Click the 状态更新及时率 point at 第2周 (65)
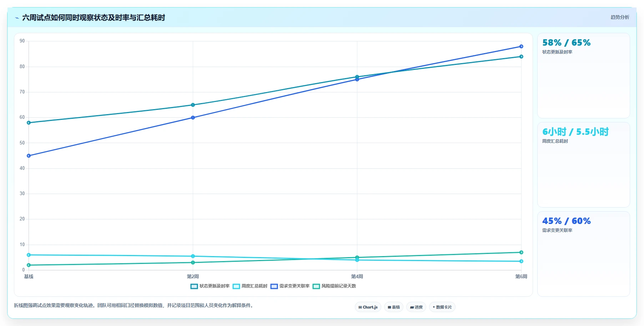The height and width of the screenshot is (326, 644). coord(193,105)
